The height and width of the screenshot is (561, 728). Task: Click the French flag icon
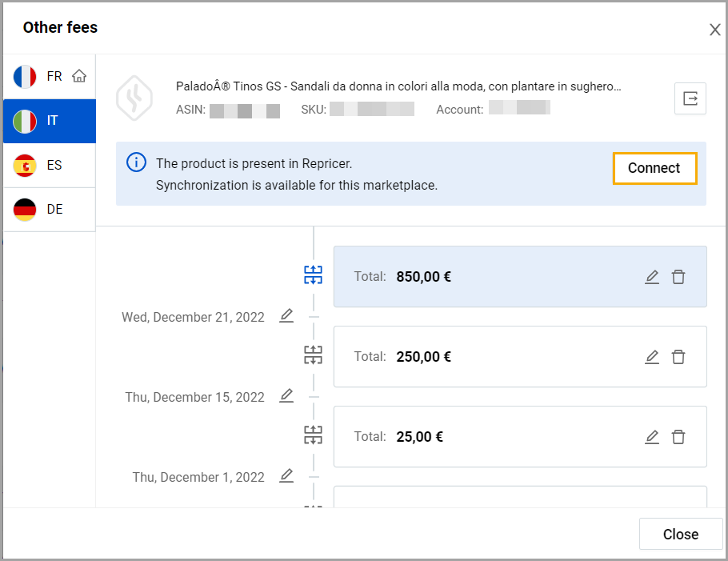(25, 77)
